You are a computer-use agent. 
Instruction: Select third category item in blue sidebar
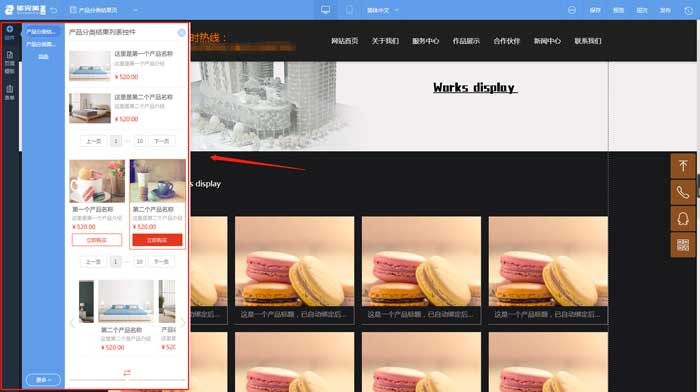43,57
